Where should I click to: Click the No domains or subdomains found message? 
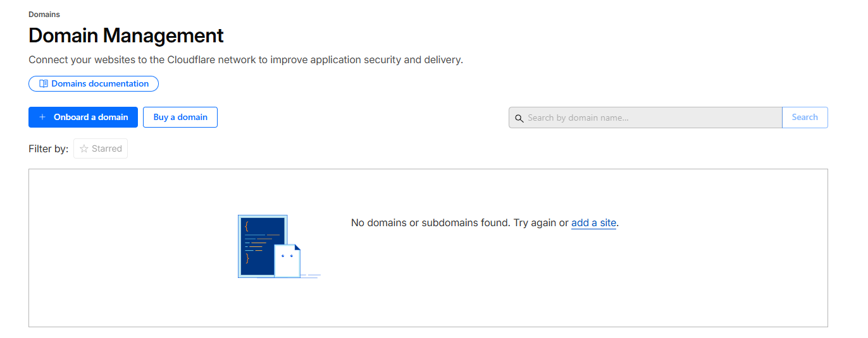[459, 222]
